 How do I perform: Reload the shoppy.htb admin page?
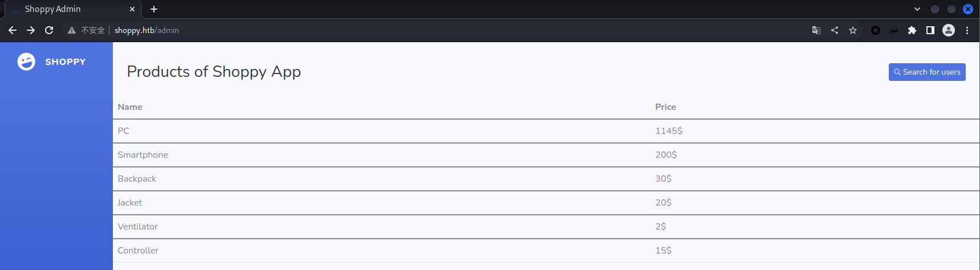[49, 30]
